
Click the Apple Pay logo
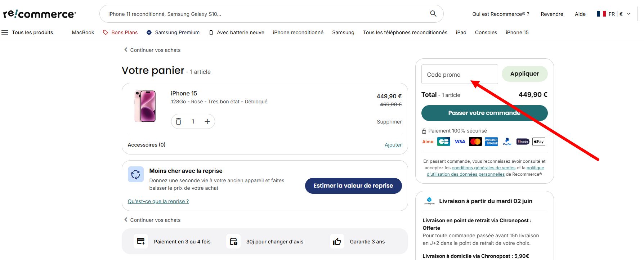click(x=539, y=142)
